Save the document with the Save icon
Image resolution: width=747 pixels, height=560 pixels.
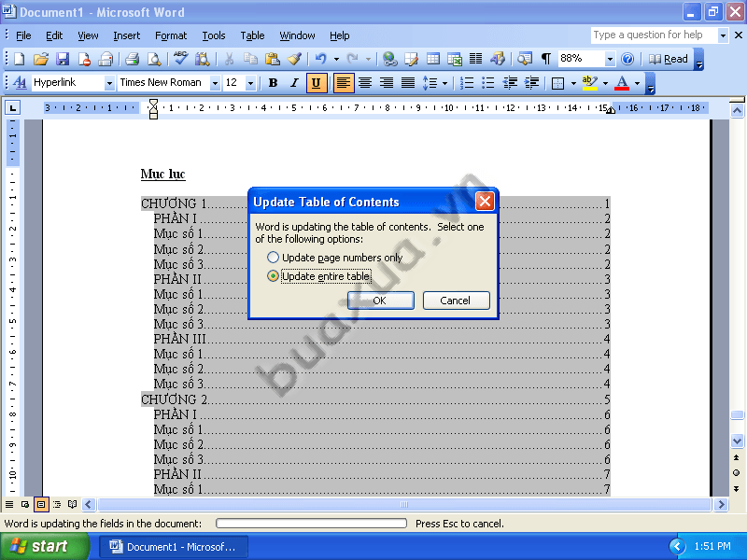[63, 59]
